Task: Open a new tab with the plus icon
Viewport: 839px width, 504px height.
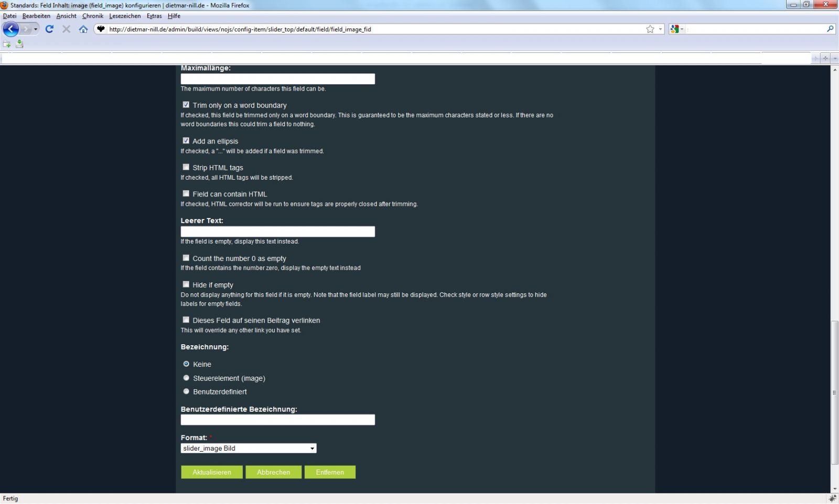Action: pos(825,58)
